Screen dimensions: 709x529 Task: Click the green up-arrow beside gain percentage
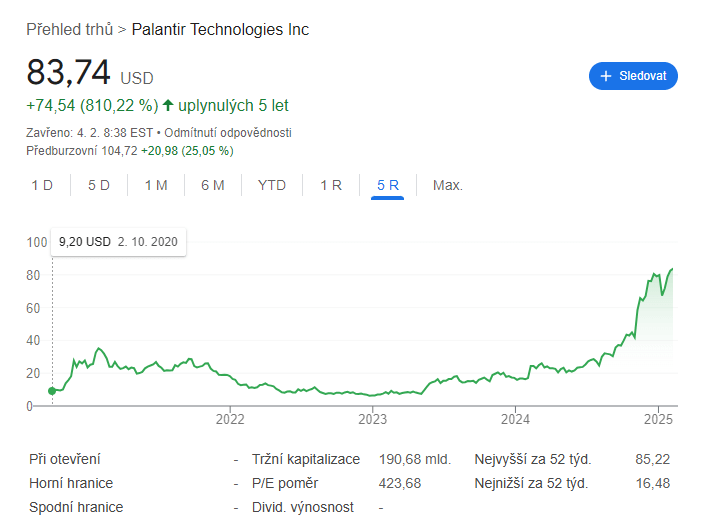(168, 105)
